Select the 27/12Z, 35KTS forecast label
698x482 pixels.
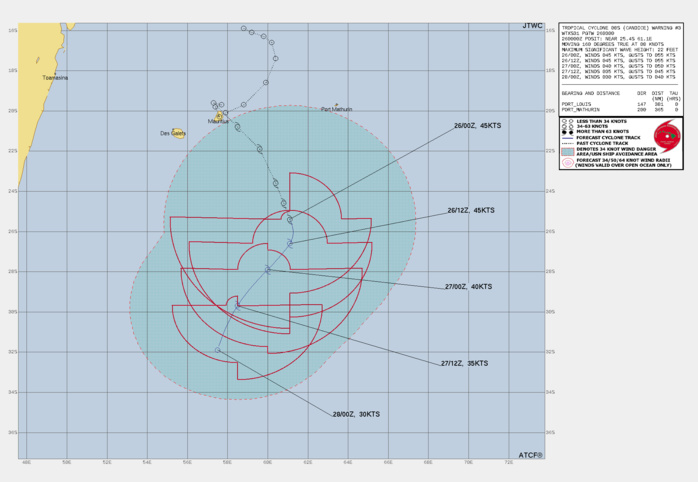pyautogui.click(x=464, y=363)
